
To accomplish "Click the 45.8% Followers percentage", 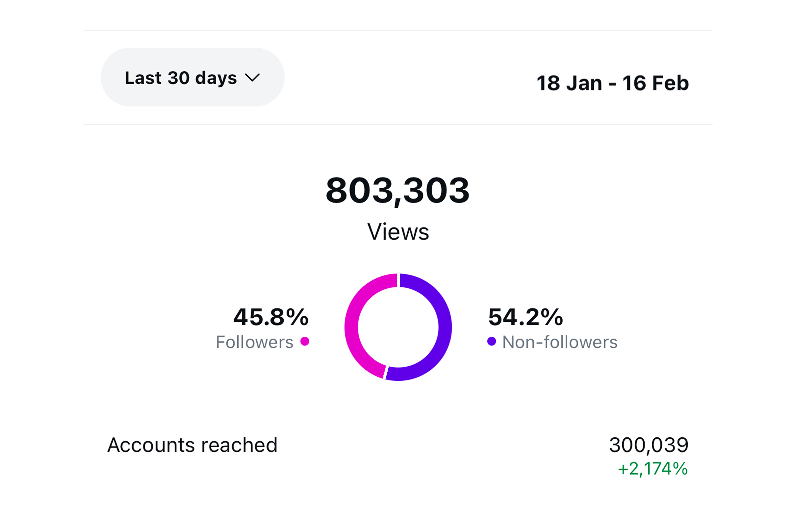I will 270,317.
